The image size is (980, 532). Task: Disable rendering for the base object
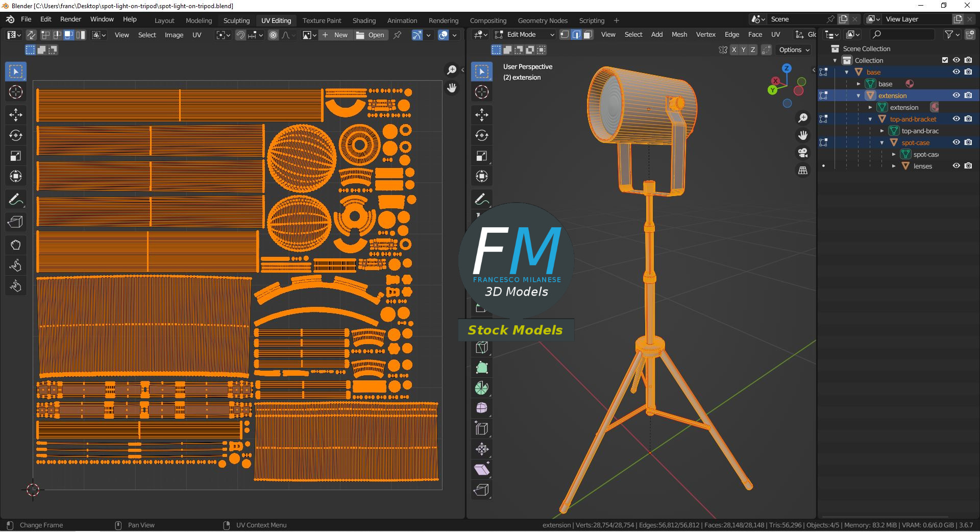(968, 72)
